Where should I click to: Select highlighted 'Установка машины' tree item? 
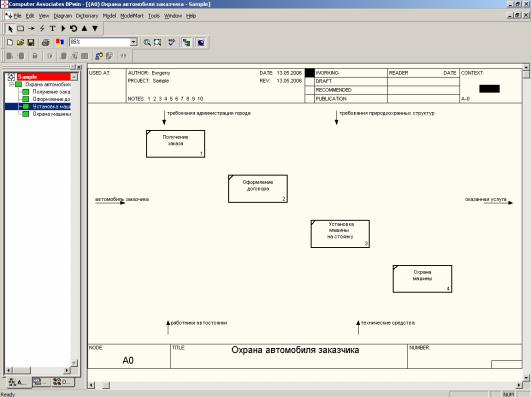(51, 107)
